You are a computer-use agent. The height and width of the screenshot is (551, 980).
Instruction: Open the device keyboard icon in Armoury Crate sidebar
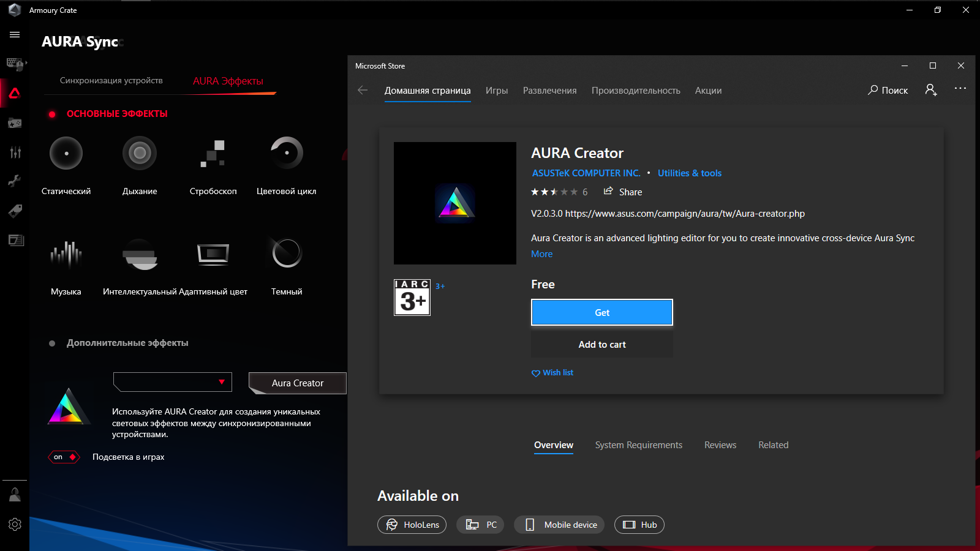tap(15, 64)
